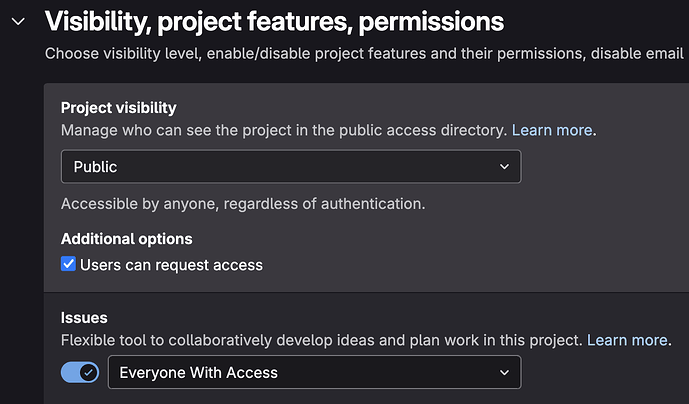Viewport: 689px width, 404px height.
Task: Click the Accessible by anyone help text
Action: [243, 204]
